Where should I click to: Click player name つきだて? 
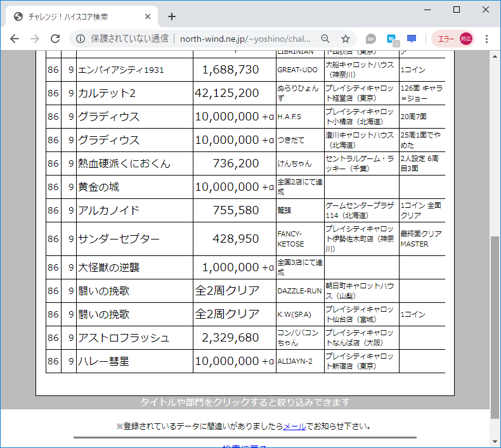point(290,140)
